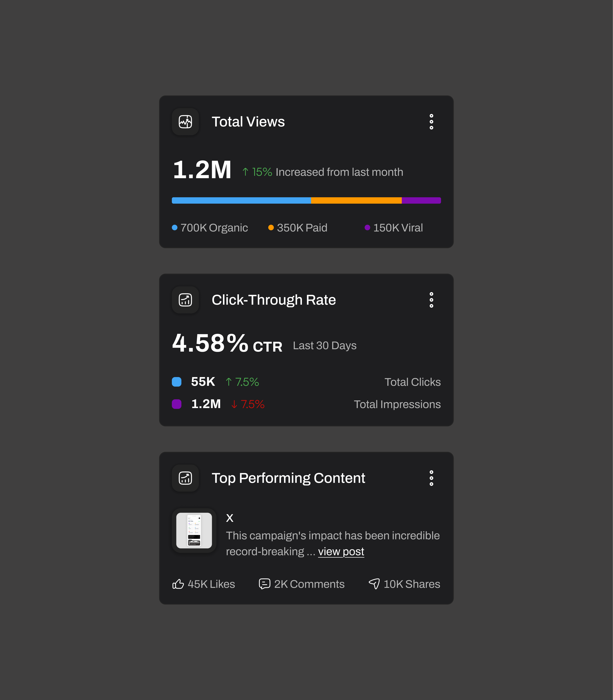
Task: Click the Shares paper plane icon
Action: click(x=374, y=584)
